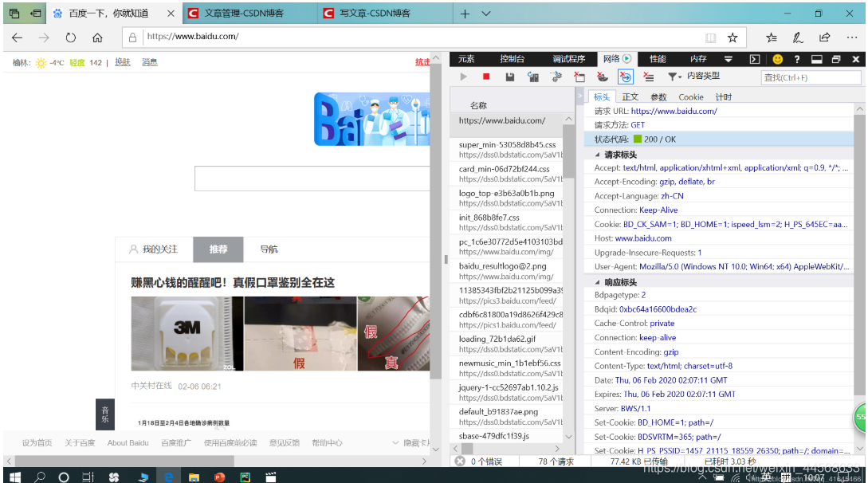Viewport: 868px width, 483px height.
Task: Collapse the 请求标头 section
Action: coord(597,155)
